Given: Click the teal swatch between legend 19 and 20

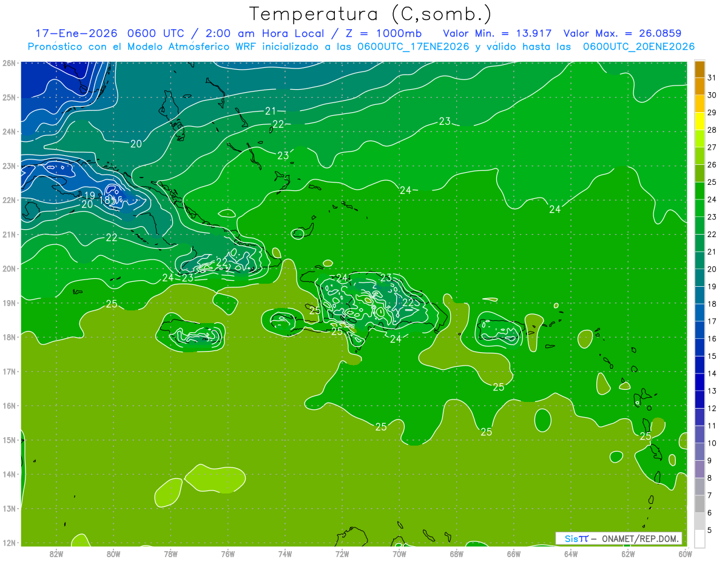Looking at the screenshot, I should coord(700,278).
